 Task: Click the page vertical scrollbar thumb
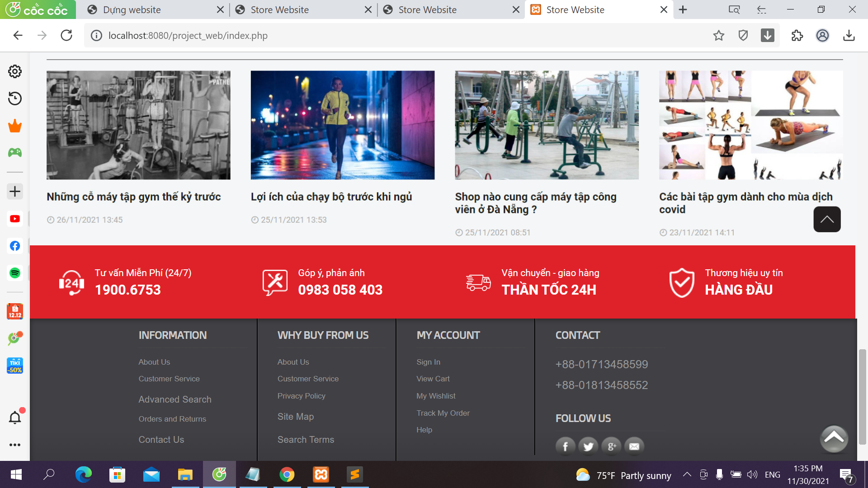pos(863,397)
